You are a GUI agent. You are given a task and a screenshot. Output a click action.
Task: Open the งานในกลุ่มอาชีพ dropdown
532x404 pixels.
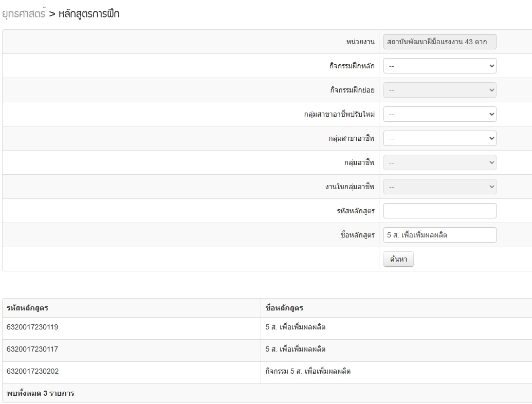tap(439, 187)
